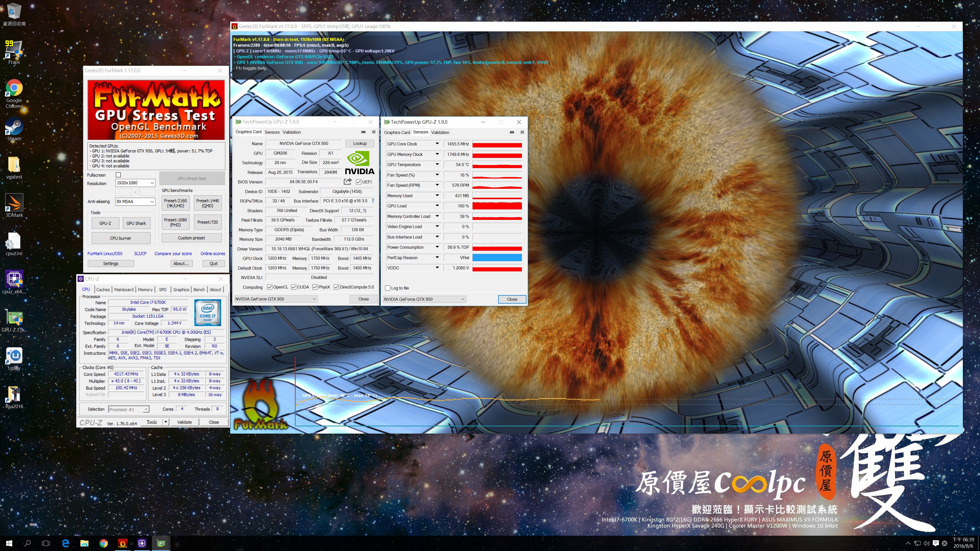The image size is (980, 551).
Task: Click Validate button in CPU-Z
Action: (x=184, y=422)
